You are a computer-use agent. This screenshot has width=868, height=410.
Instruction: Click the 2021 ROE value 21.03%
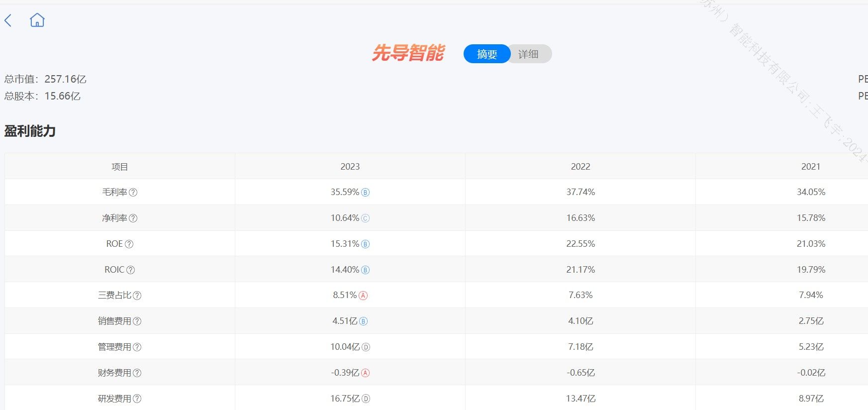coord(811,244)
